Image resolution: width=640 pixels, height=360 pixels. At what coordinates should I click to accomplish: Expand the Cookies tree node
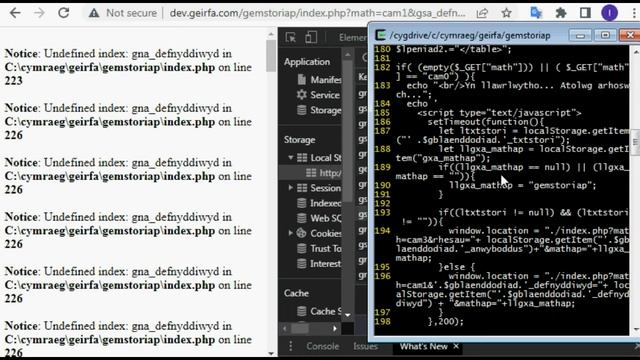pos(291,233)
